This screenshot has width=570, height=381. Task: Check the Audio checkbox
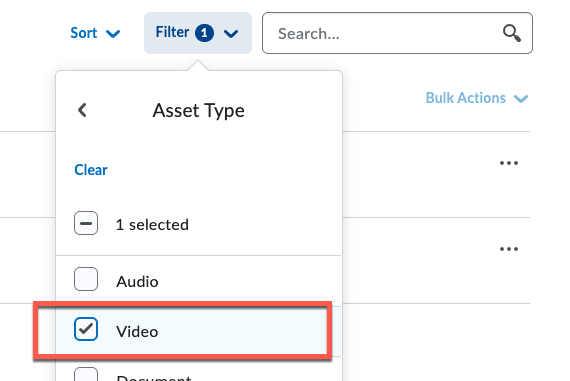pos(86,279)
